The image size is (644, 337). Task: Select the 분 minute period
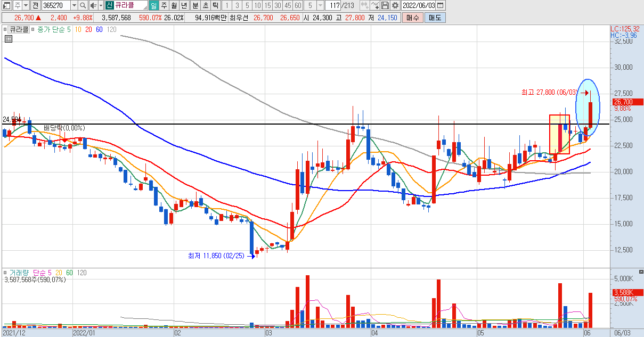194,5
